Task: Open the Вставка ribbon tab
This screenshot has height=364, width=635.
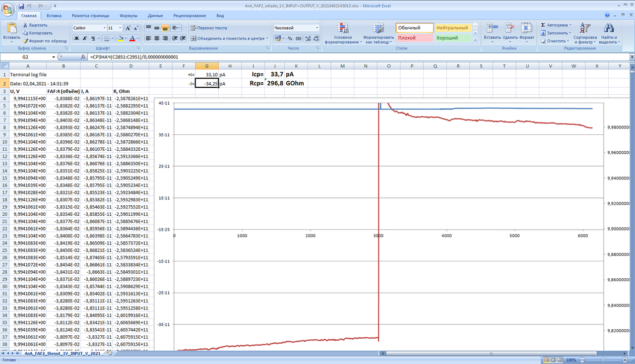Action: 54,16
